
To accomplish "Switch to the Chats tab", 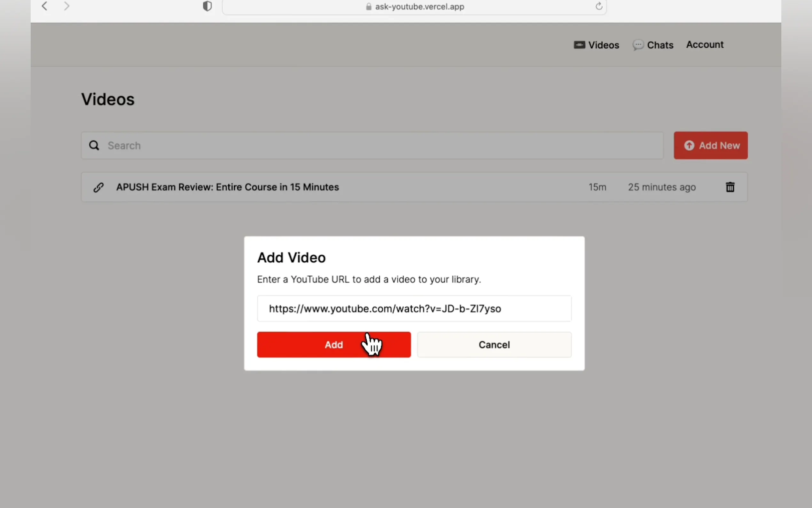I will pyautogui.click(x=660, y=45).
